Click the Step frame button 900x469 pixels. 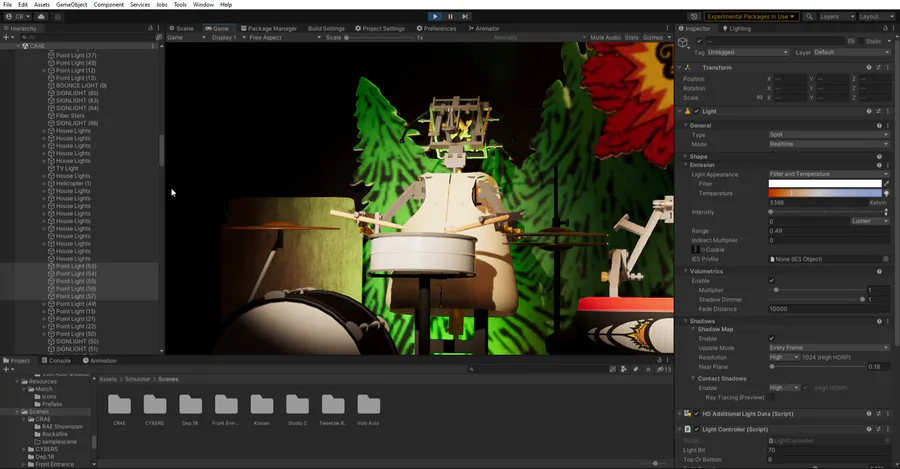(x=465, y=17)
